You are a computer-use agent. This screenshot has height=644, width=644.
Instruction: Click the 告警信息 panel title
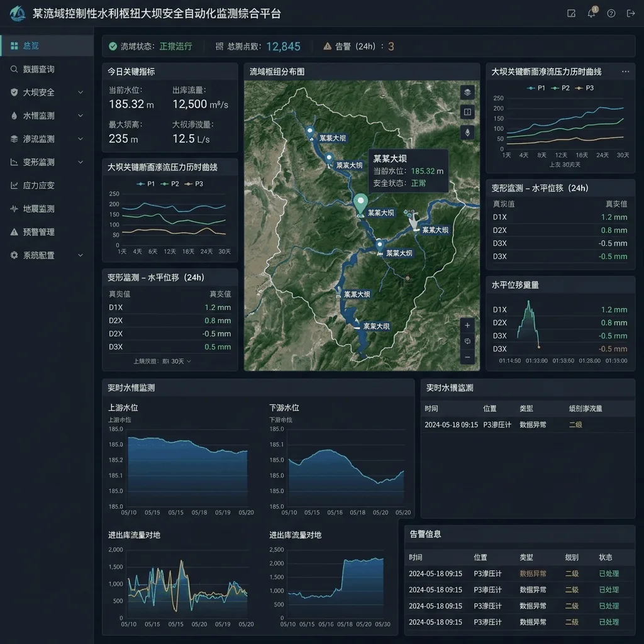(425, 534)
